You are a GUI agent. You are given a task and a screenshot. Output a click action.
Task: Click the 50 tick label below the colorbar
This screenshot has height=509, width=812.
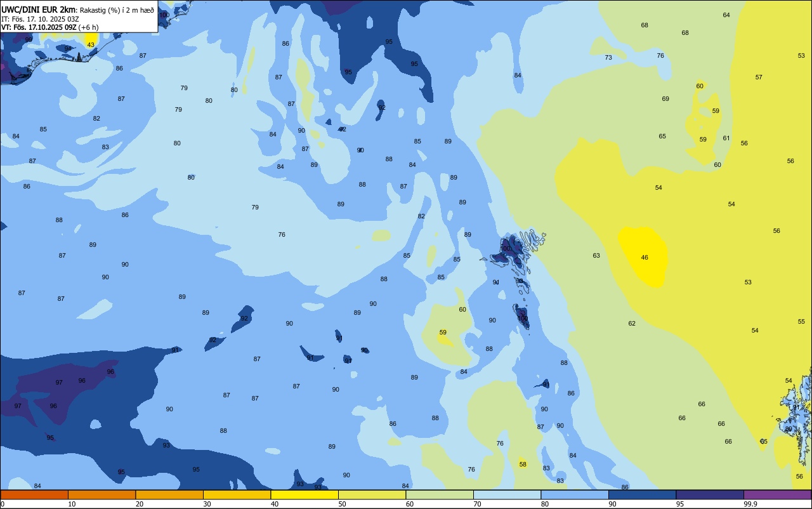(x=342, y=504)
